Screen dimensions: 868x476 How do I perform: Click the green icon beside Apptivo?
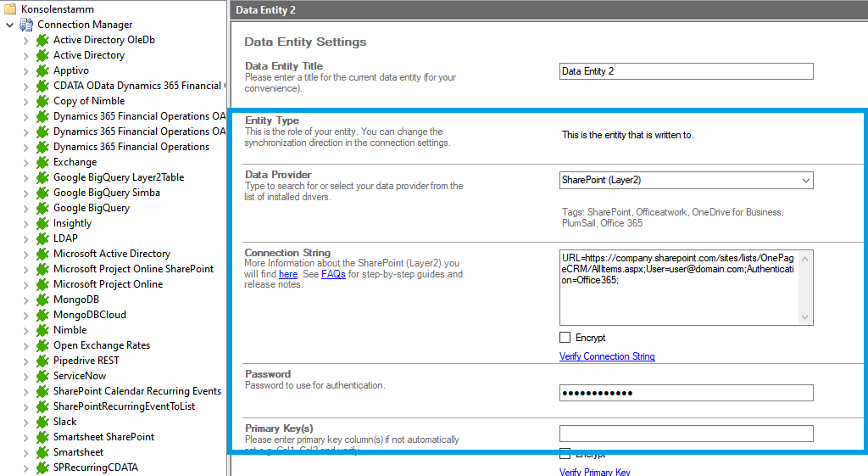(x=42, y=70)
